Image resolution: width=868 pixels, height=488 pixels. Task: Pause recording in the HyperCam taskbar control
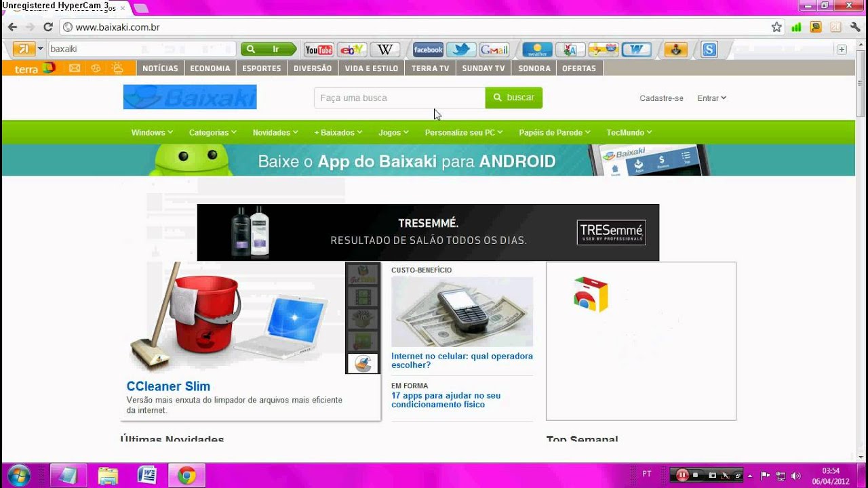pos(682,475)
